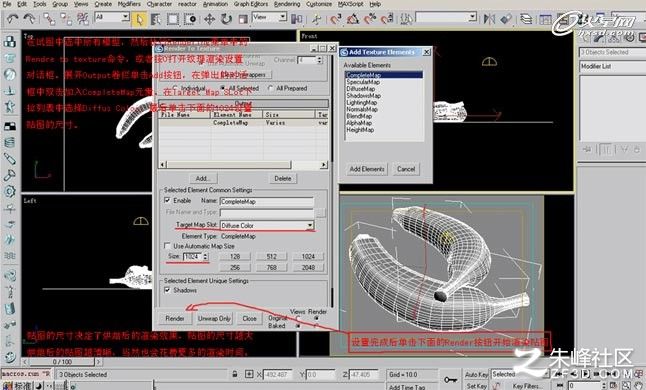The height and width of the screenshot is (390, 646).
Task: Toggle the selection lock padlock icon
Action: 234,374
